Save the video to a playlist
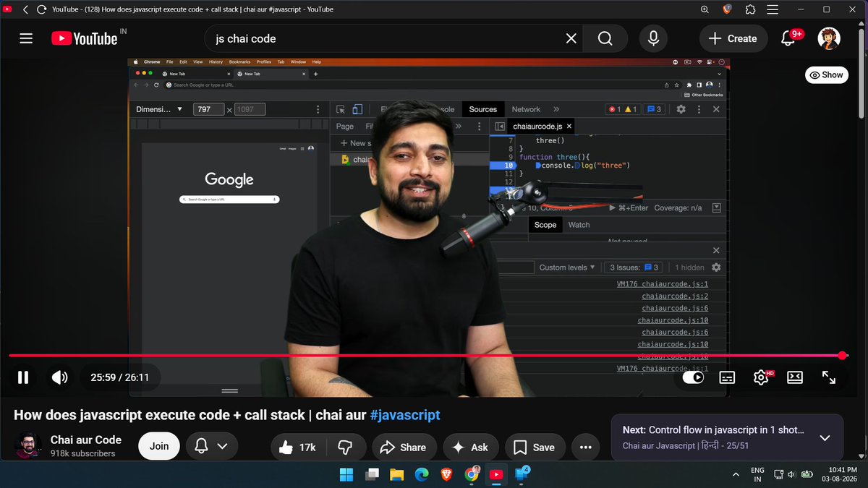868x488 pixels. pyautogui.click(x=535, y=448)
